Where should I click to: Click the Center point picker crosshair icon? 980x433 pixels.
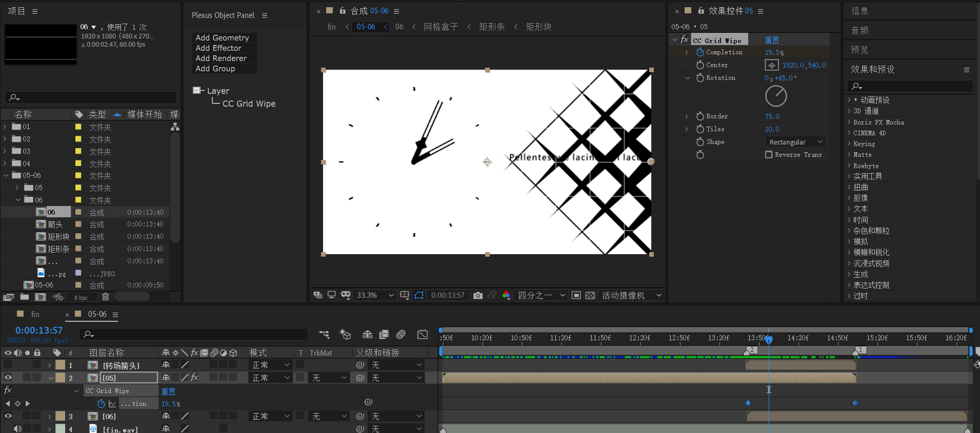pos(772,65)
